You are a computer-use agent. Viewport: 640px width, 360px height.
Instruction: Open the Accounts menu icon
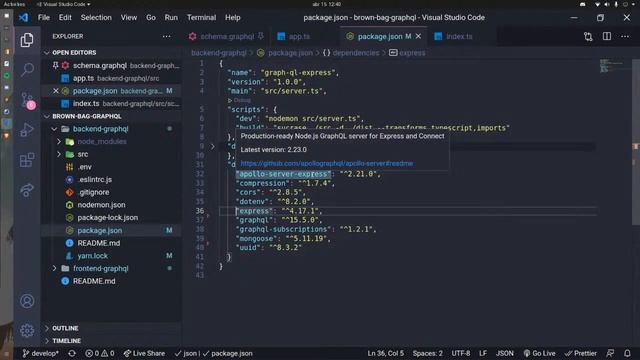(27, 301)
